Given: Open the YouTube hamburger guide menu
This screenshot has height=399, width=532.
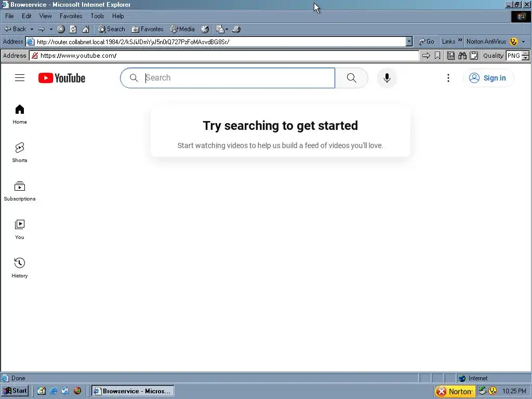Looking at the screenshot, I should [20, 78].
